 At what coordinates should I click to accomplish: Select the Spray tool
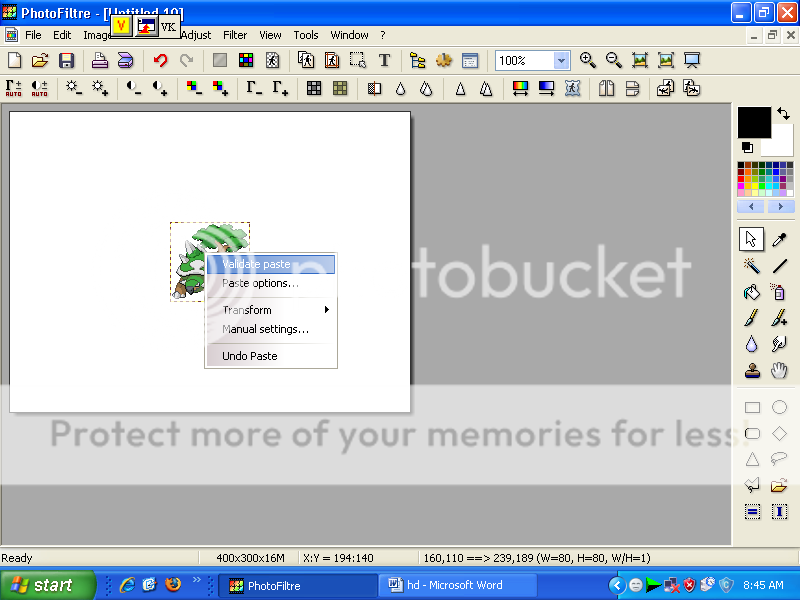point(779,292)
